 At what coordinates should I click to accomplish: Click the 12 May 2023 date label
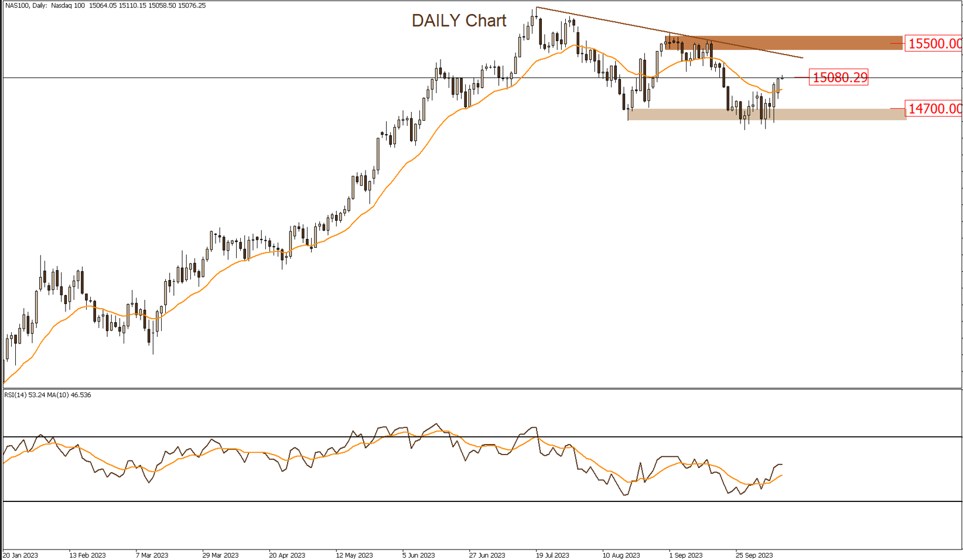point(354,555)
